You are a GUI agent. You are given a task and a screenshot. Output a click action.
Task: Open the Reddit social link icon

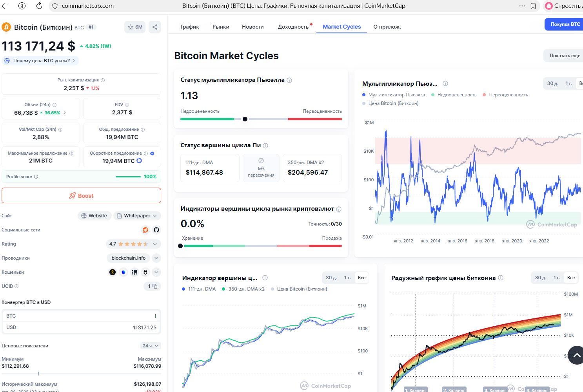145,230
